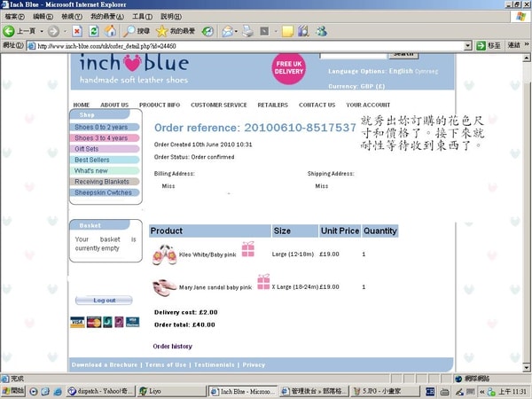Switch to 管理後台 taskbar window
This screenshot has height=399, width=532.
coord(314,391)
